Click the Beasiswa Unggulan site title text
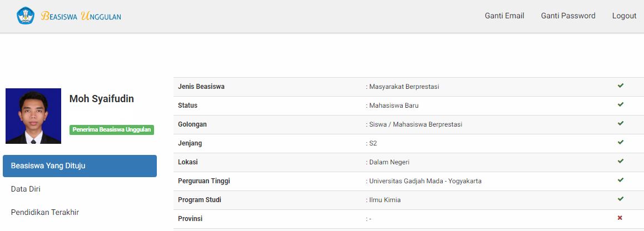This screenshot has height=231, width=644. click(81, 17)
